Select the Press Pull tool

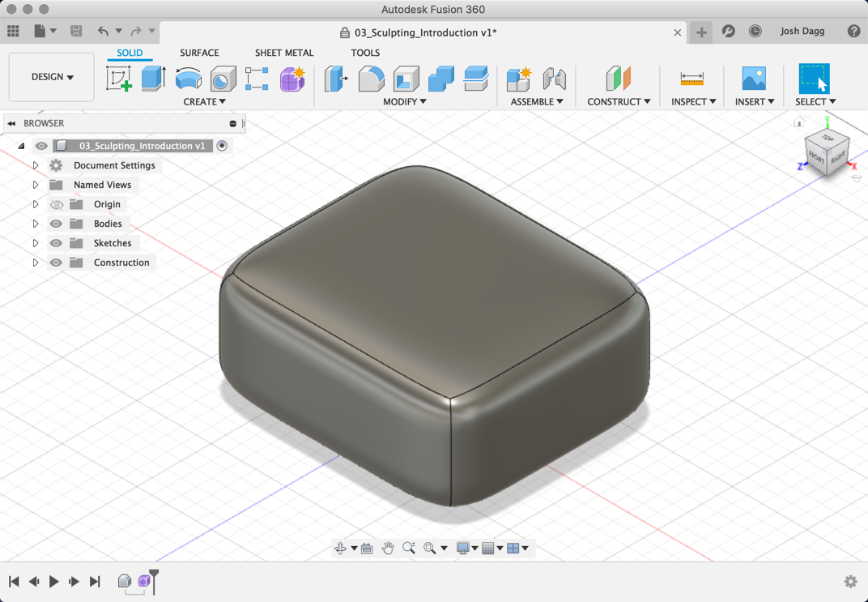[x=336, y=78]
